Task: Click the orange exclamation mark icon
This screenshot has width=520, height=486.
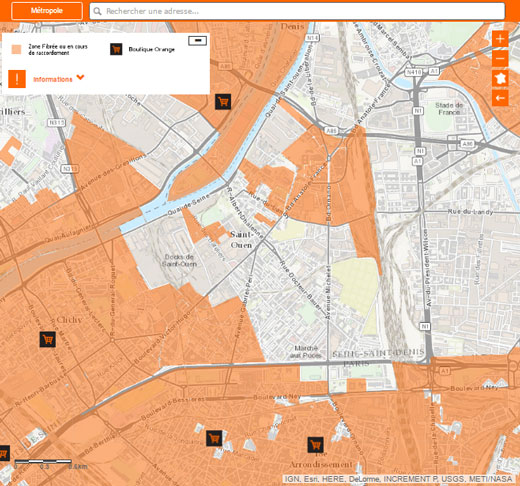Action: pos(17,79)
